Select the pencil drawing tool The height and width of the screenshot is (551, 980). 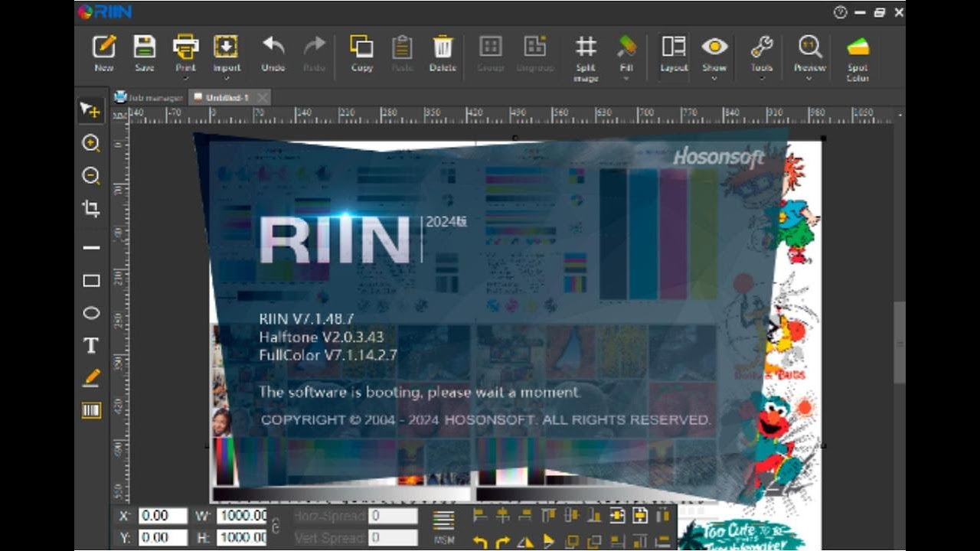pos(91,377)
